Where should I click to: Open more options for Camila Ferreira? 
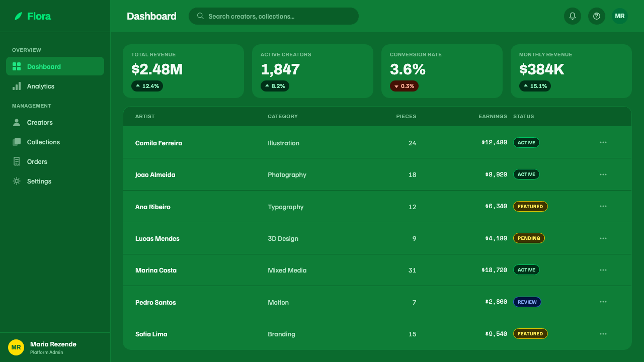[x=603, y=142]
